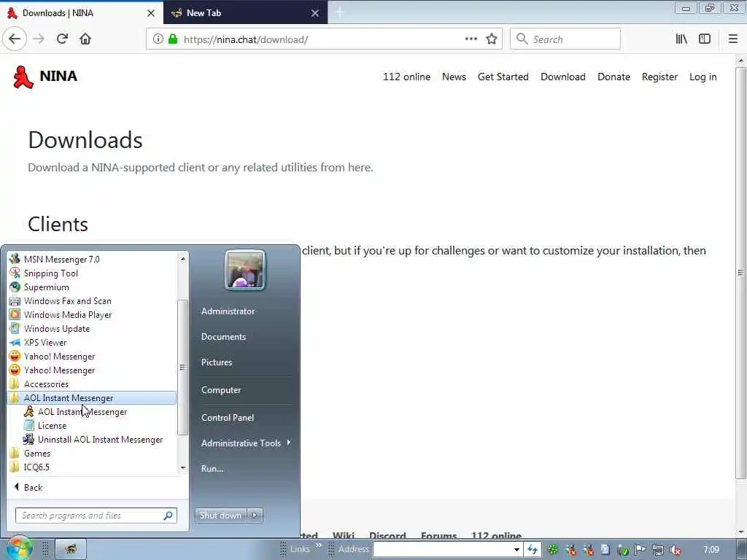
Task: Click the Log in link
Action: coord(703,77)
